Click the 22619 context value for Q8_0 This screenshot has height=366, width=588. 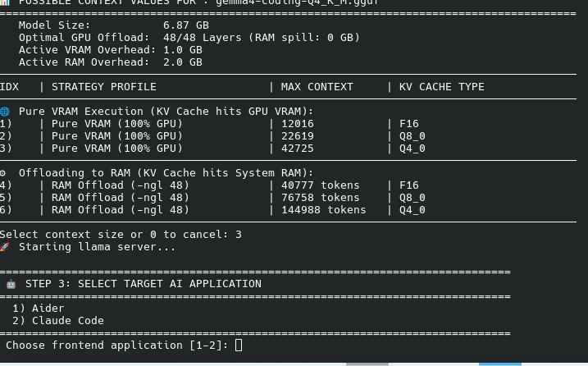298,136
